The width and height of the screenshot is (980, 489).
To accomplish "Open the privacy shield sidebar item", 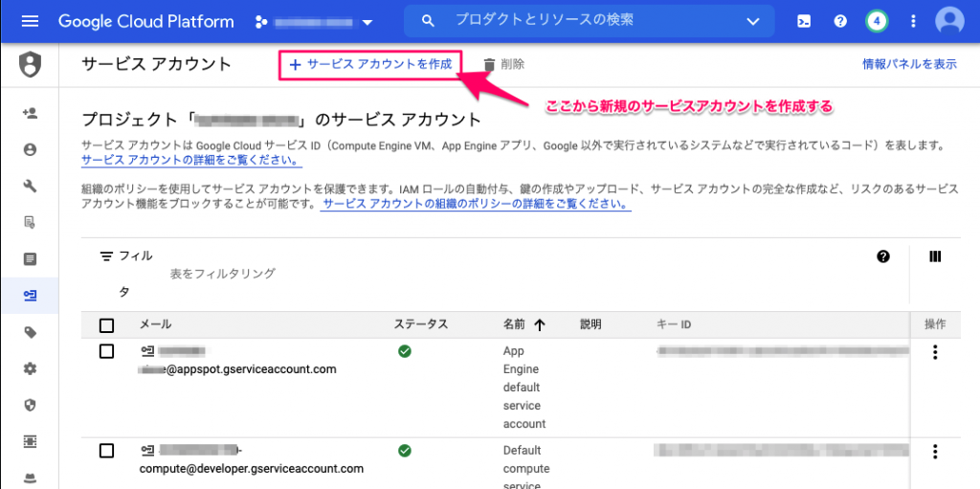I will coord(30,405).
